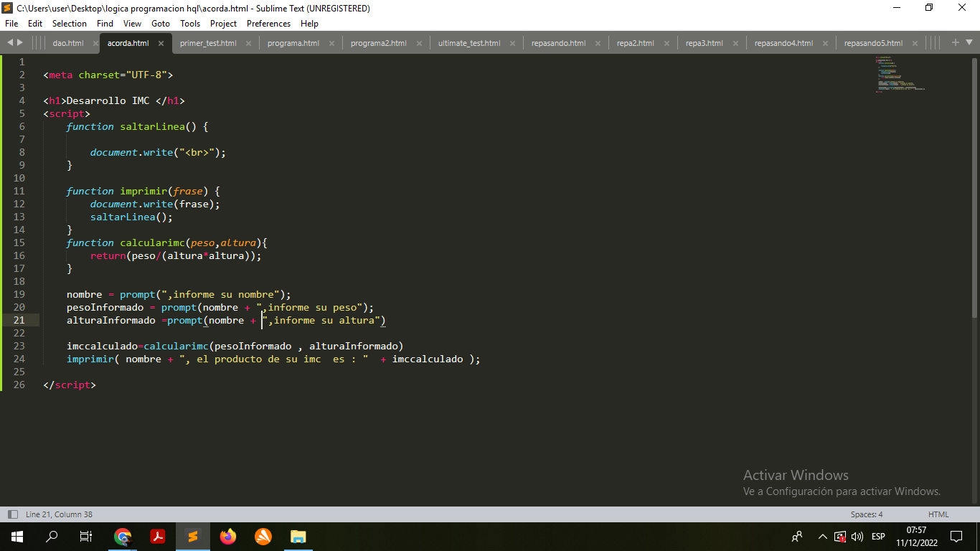Open the Spaces: 4 indentation selector
Screen dimensions: 980x551
pyautogui.click(x=867, y=514)
